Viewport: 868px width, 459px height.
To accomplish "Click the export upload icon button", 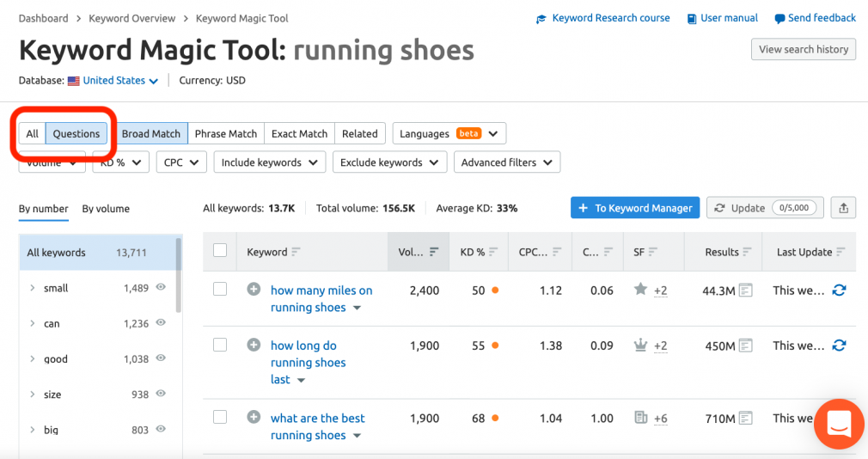I will [x=843, y=208].
